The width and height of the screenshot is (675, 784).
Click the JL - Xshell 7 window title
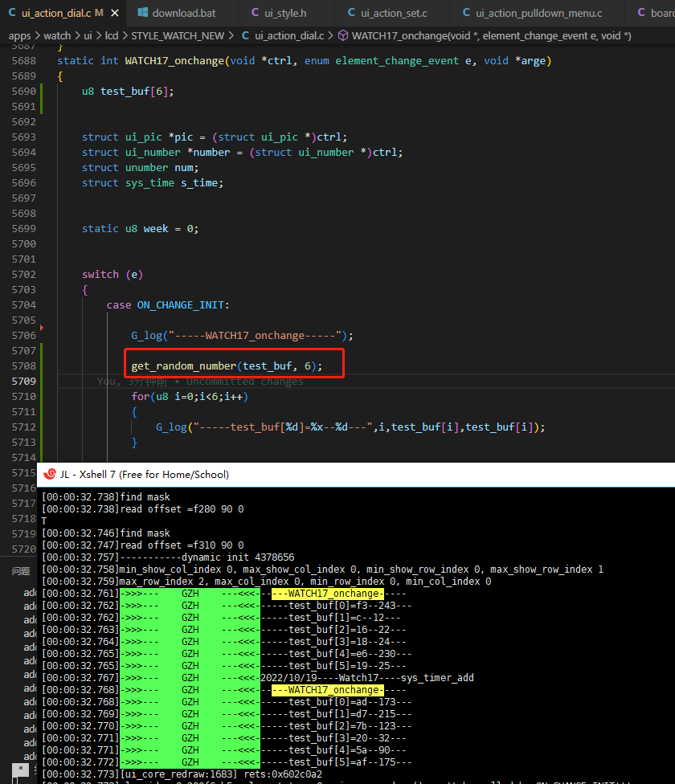(145, 475)
